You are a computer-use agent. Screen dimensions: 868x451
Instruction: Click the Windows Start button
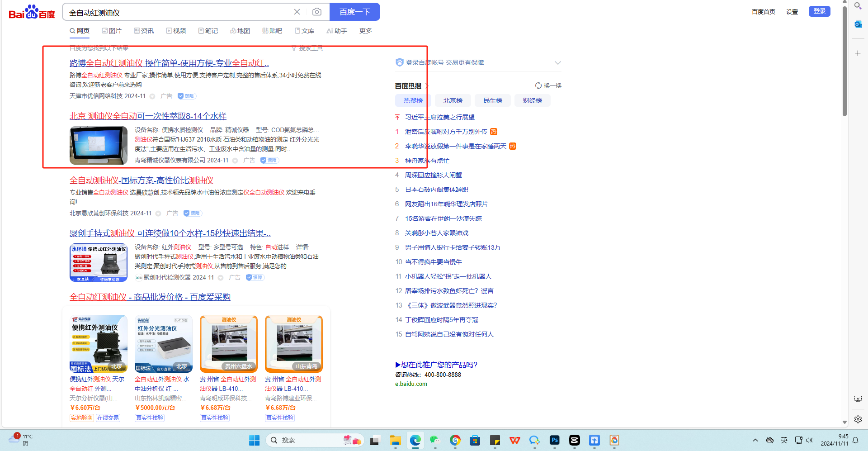tap(254, 440)
